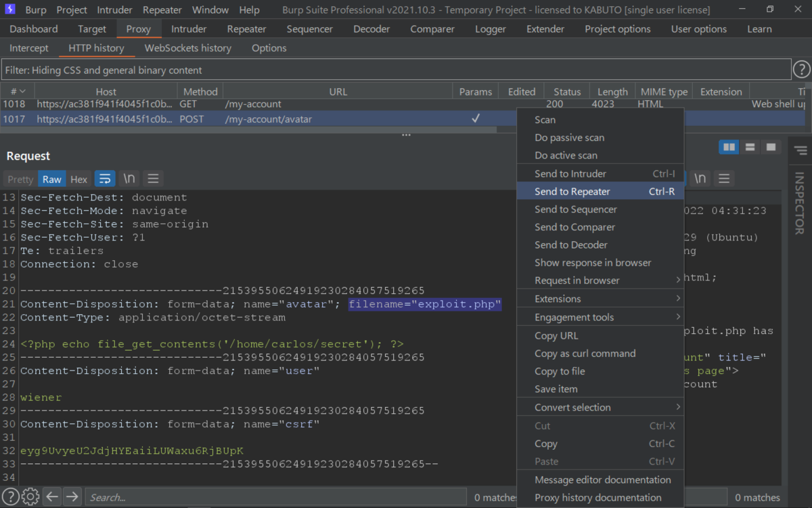The width and height of the screenshot is (812, 508).
Task: Open search settings gear icon
Action: pos(30,497)
